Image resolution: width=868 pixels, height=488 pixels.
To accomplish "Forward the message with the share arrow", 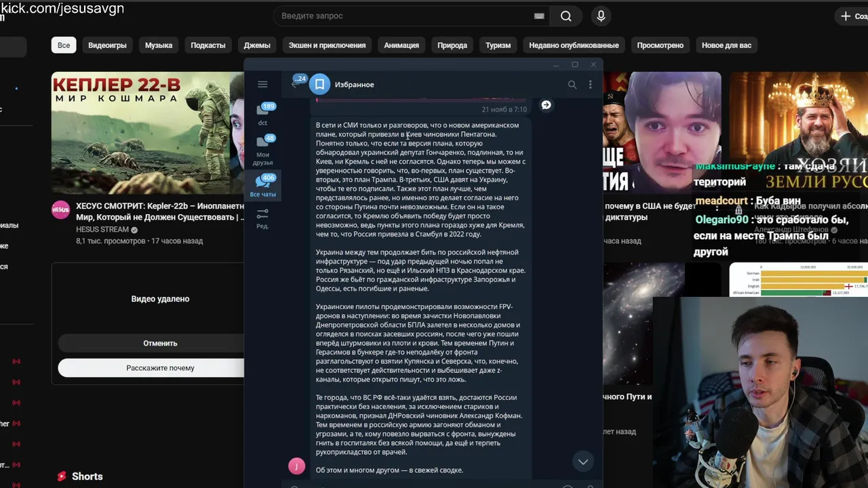I will coord(546,104).
